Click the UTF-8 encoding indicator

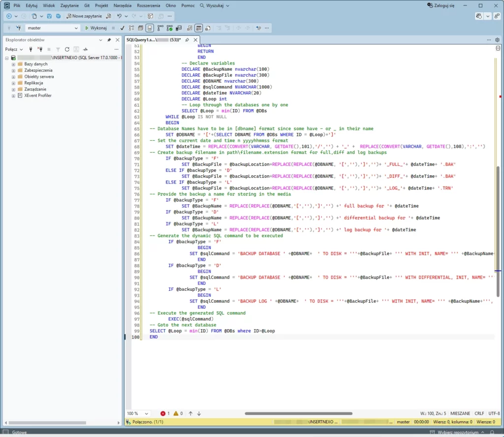(x=494, y=414)
